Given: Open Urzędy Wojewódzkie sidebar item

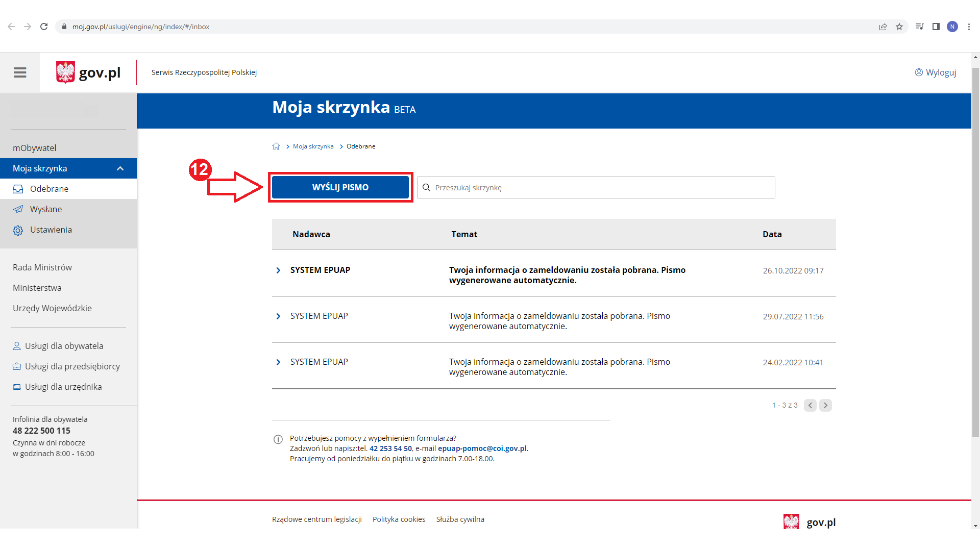Looking at the screenshot, I should 52,308.
